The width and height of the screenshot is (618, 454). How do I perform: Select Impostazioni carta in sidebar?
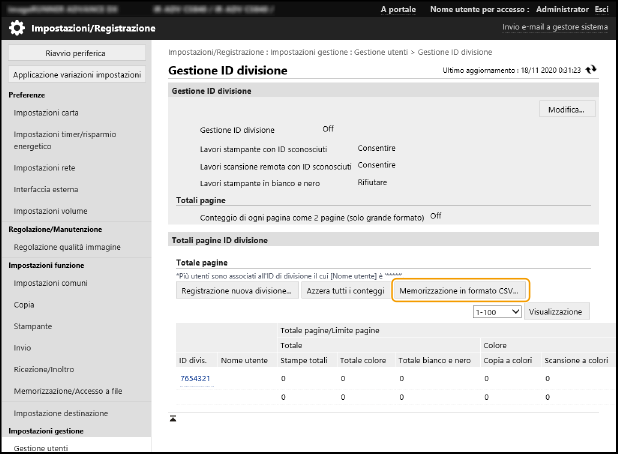point(46,112)
